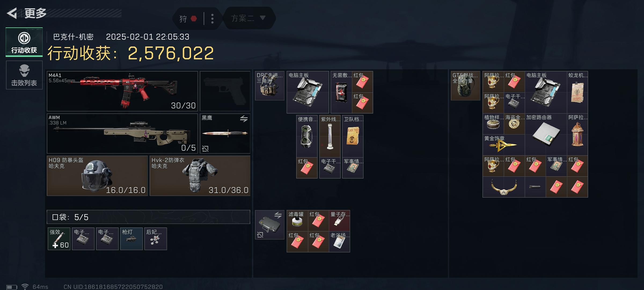Select the 黄金饰章 gold badge item

point(504,145)
